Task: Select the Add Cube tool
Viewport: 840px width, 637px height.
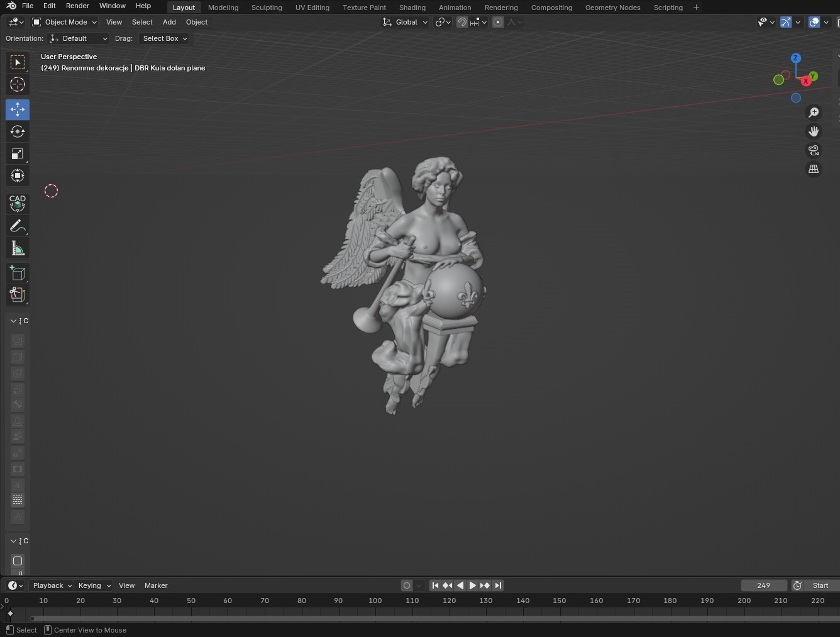Action: pos(18,273)
